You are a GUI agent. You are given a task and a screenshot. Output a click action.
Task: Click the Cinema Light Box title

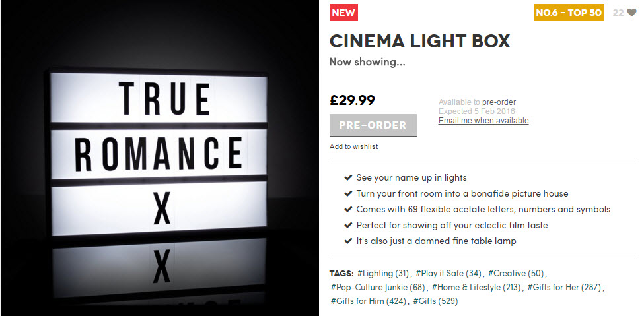(x=419, y=41)
